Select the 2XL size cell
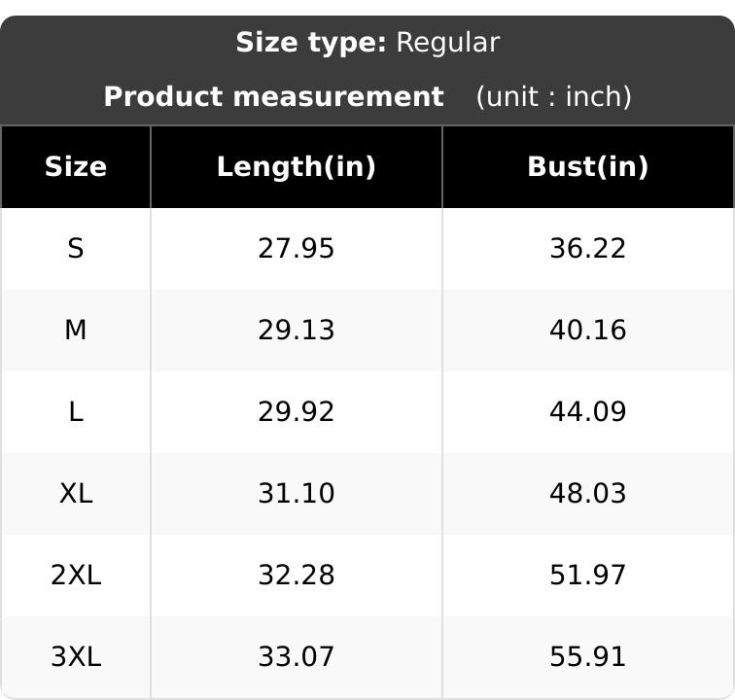This screenshot has height=700, width=735. tap(76, 575)
